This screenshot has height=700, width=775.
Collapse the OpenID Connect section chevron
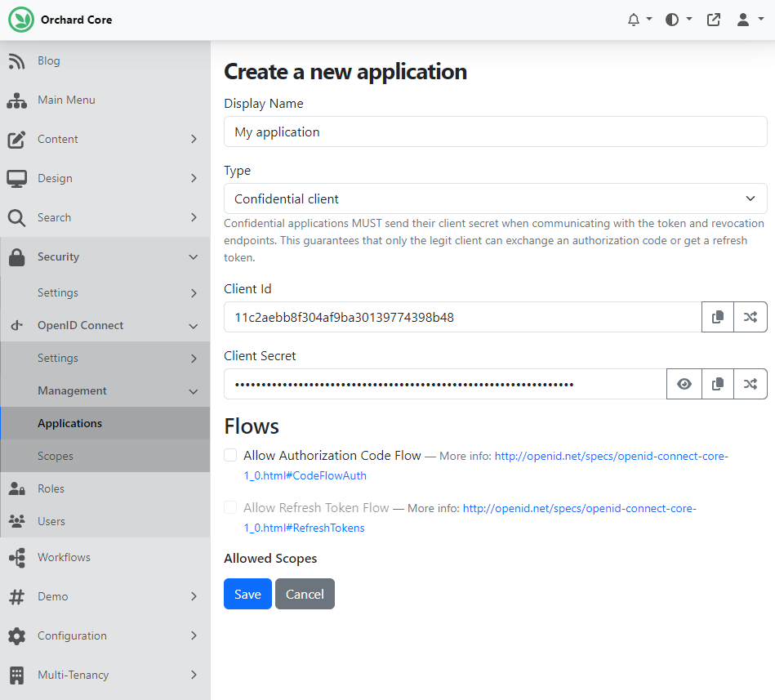point(194,326)
